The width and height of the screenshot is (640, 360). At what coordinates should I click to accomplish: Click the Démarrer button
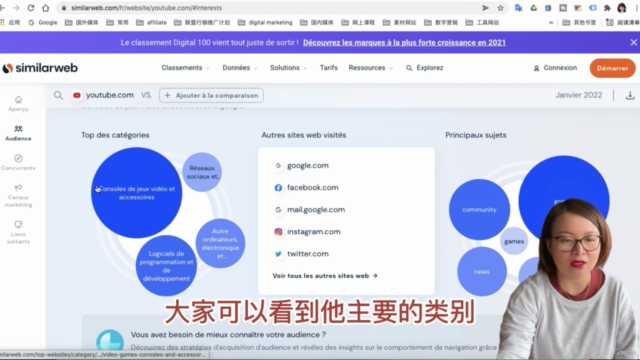click(612, 68)
